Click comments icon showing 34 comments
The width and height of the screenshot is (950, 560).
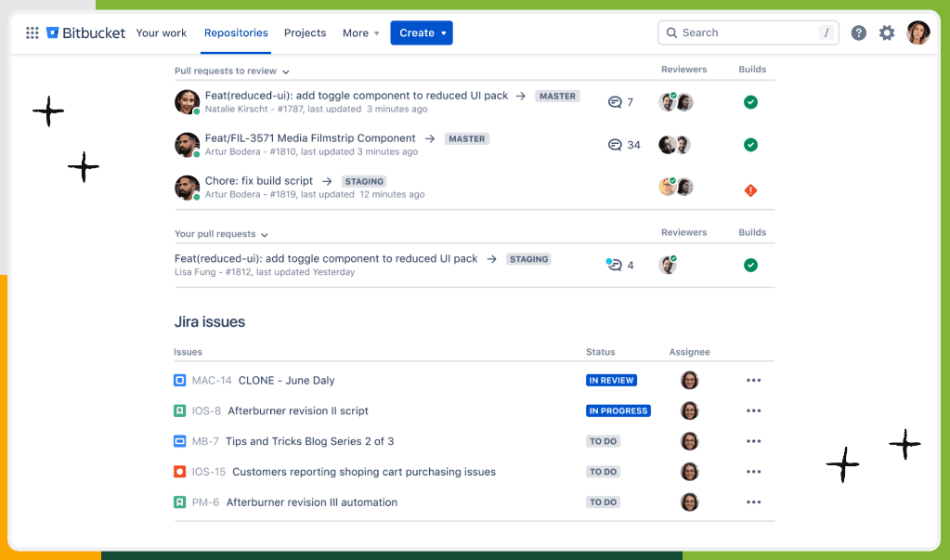tap(615, 145)
